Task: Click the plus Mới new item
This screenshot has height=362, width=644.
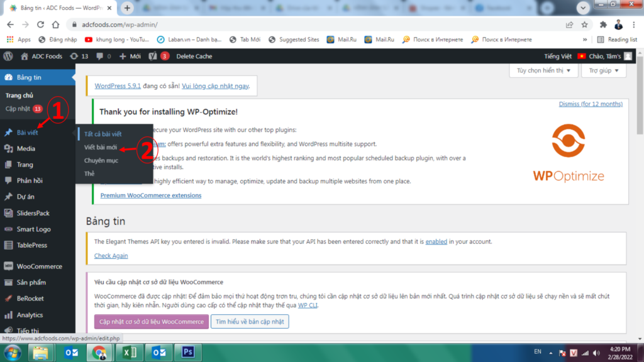Action: click(130, 56)
